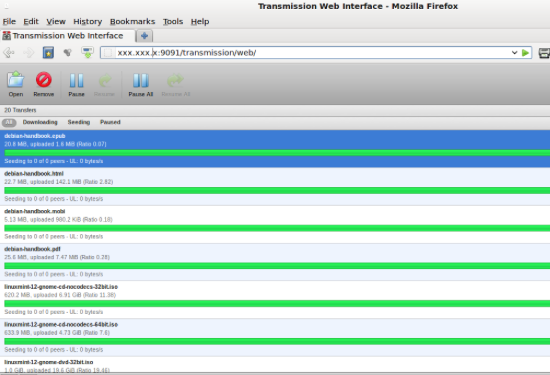Open the Edit menu

31,21
